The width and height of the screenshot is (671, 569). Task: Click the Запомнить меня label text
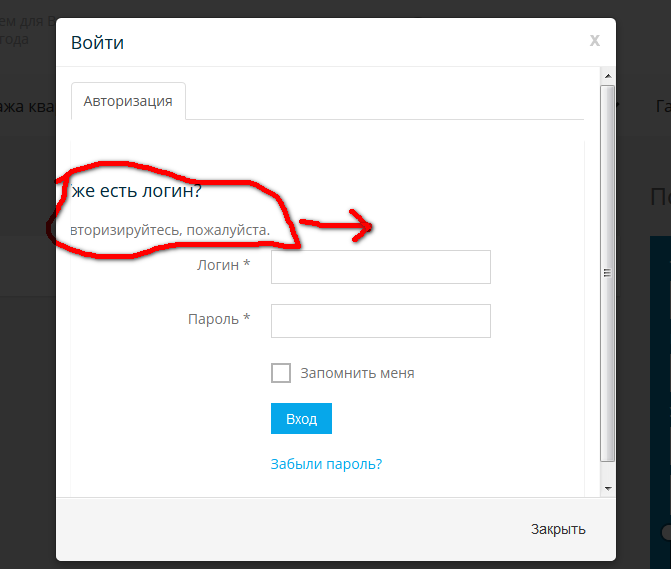(x=357, y=373)
